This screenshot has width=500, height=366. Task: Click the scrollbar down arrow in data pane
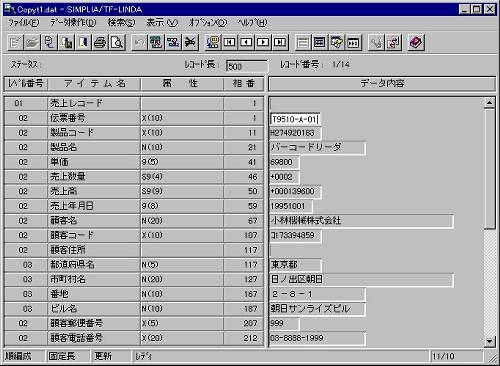[489, 341]
